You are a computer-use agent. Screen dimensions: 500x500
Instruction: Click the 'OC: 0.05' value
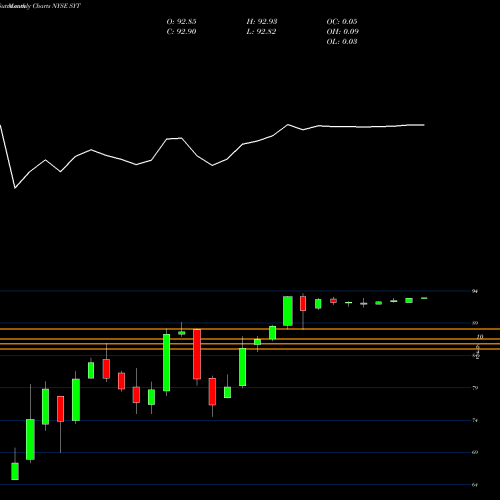(342, 22)
